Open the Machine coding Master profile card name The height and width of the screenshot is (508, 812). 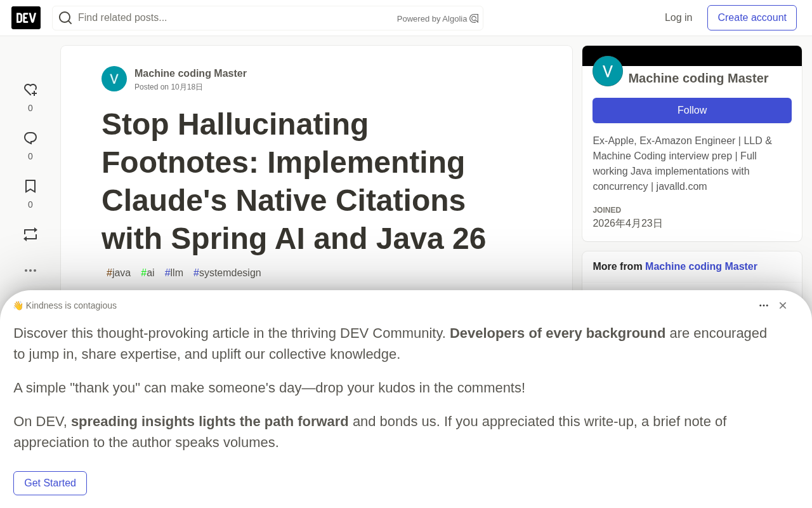pos(698,78)
